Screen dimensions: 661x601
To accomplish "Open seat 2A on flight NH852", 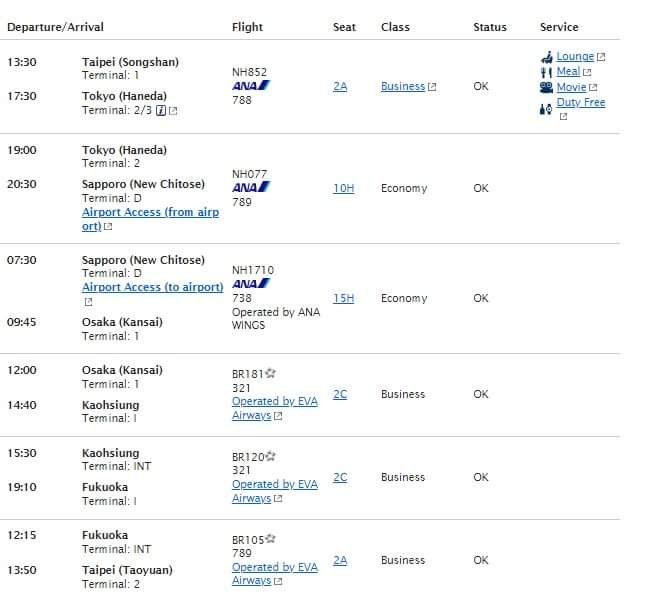I will [340, 87].
